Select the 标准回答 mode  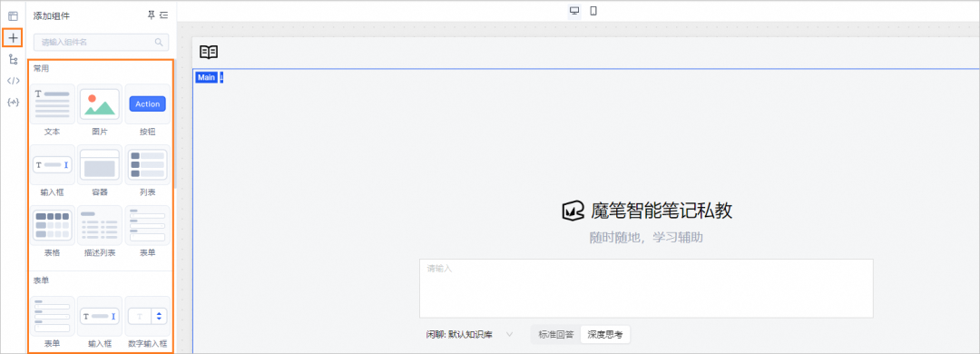(x=555, y=335)
